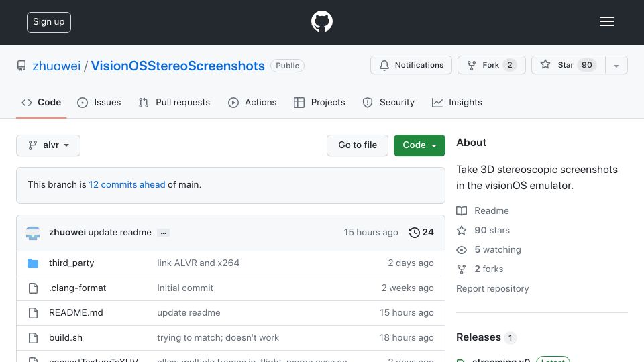
Task: Click the Public visibility badge
Action: tap(288, 66)
